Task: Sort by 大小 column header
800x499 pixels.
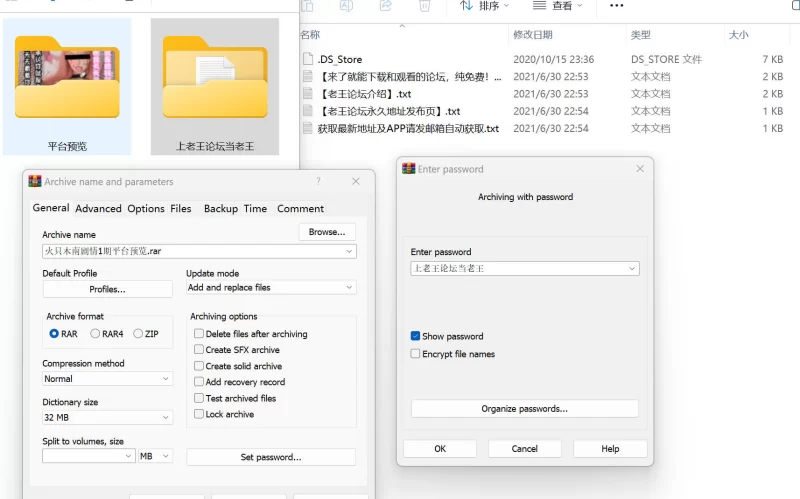Action: click(x=738, y=35)
